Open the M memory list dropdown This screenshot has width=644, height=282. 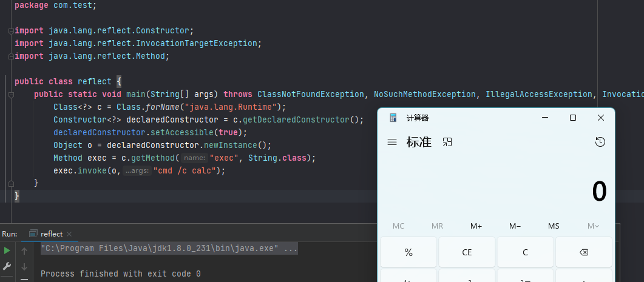point(593,226)
